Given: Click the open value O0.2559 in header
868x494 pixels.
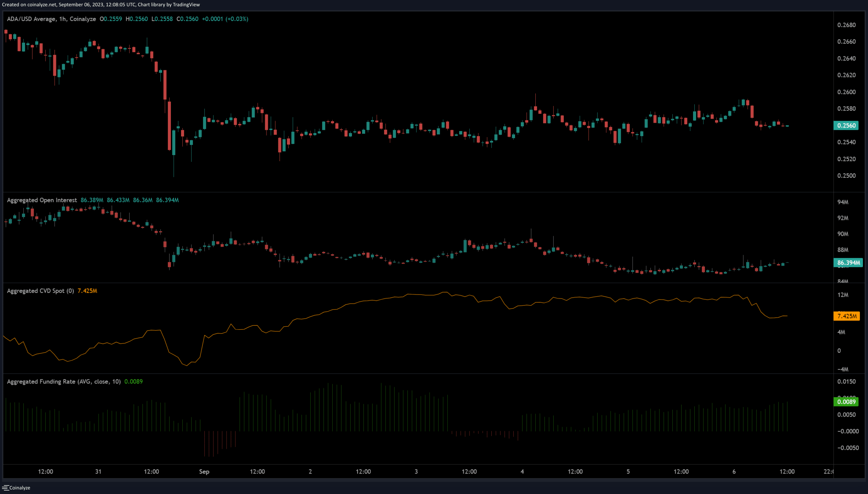Looking at the screenshot, I should pos(111,19).
